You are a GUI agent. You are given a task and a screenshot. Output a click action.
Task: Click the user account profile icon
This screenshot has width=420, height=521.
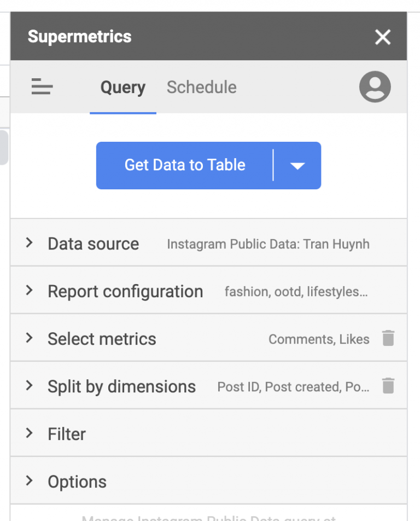(375, 87)
